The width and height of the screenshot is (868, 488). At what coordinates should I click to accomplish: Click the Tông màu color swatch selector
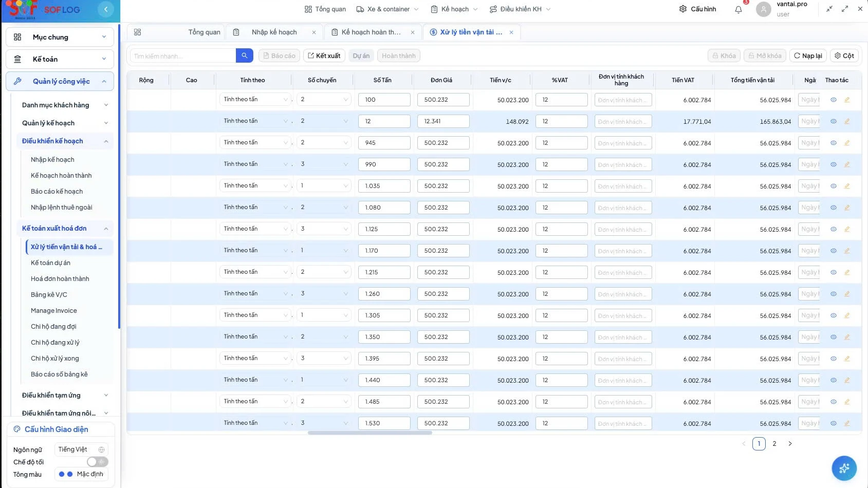[81, 474]
